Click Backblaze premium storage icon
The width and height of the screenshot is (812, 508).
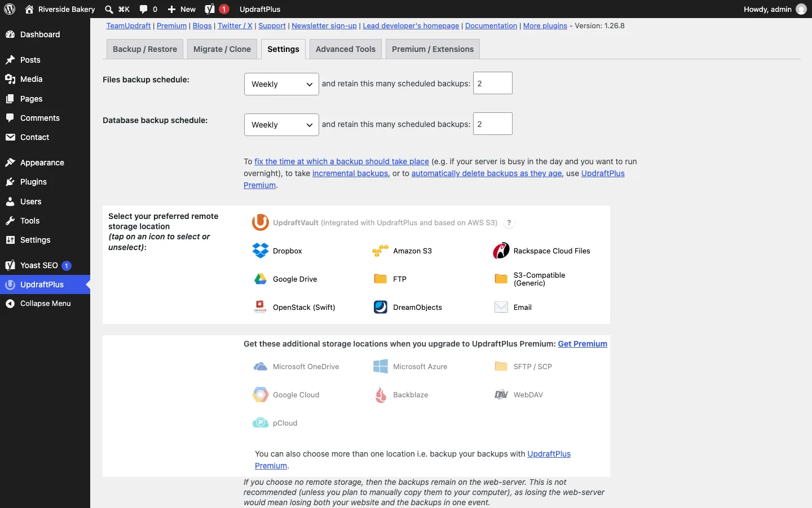pos(381,395)
